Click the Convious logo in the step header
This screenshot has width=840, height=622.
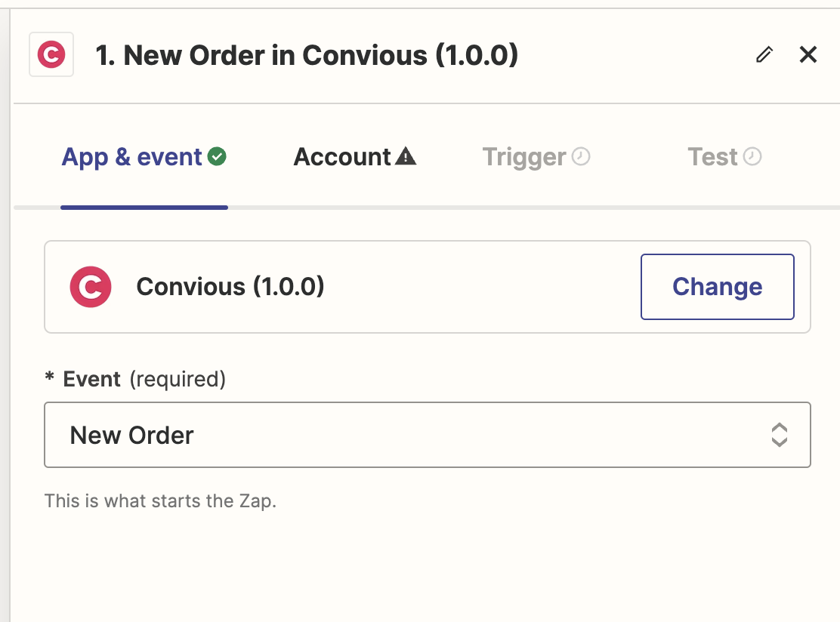click(51, 55)
